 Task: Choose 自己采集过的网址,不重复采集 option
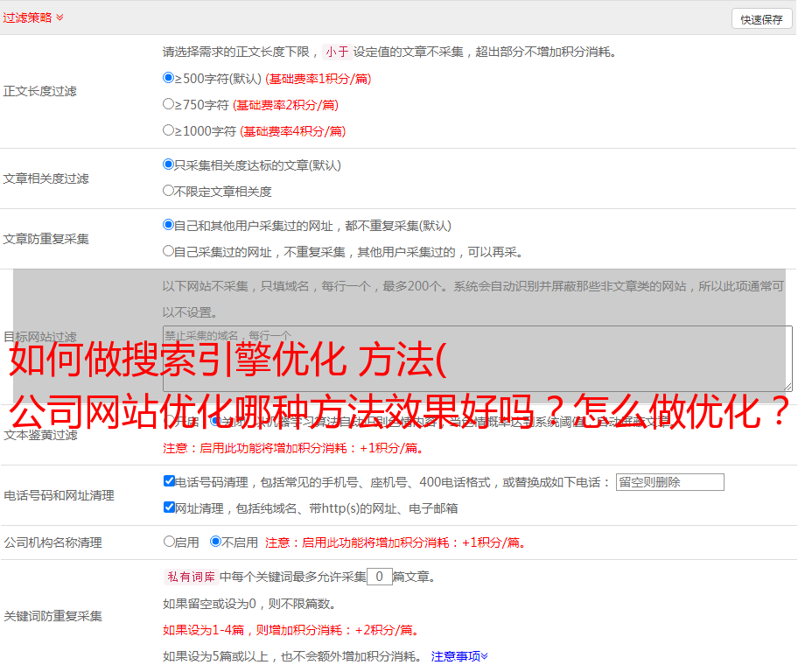point(169,251)
